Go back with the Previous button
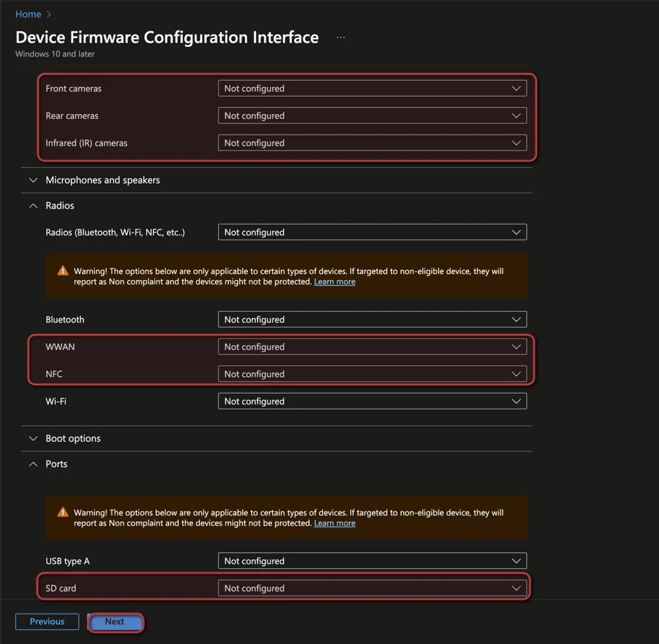Screen dimensions: 659x644 click(x=47, y=622)
